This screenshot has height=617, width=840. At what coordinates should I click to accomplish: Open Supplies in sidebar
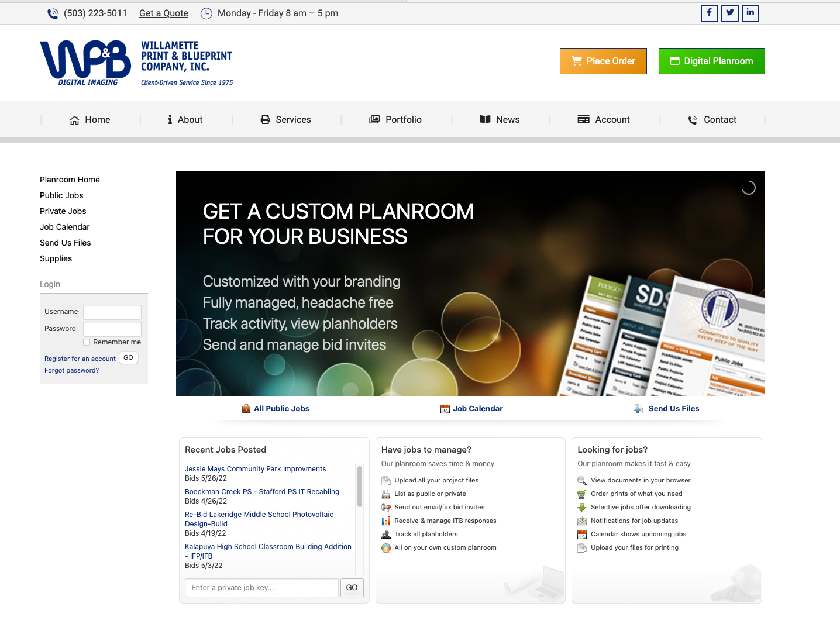56,258
